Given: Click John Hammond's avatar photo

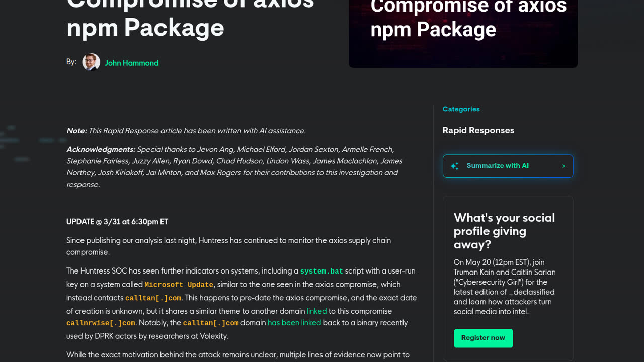Looking at the screenshot, I should pyautogui.click(x=91, y=62).
